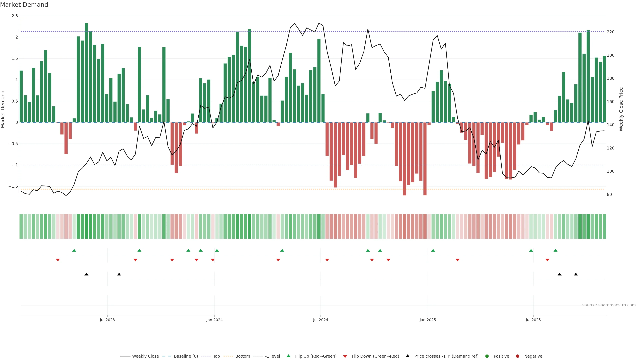The width and height of the screenshot is (644, 362).
Task: Click the Market Demand chart title
Action: [24, 5]
